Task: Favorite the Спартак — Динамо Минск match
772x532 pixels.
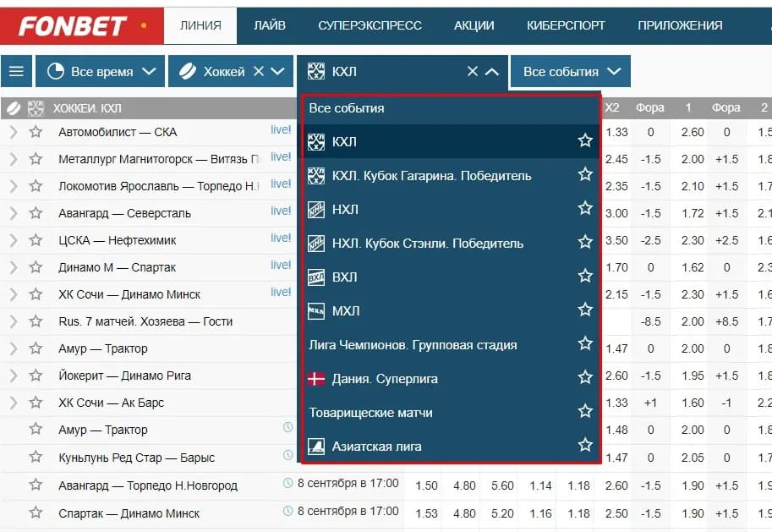Action: [x=36, y=513]
